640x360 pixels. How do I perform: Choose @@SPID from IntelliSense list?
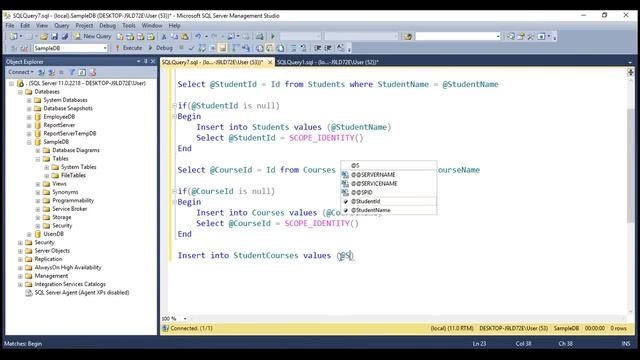389,192
